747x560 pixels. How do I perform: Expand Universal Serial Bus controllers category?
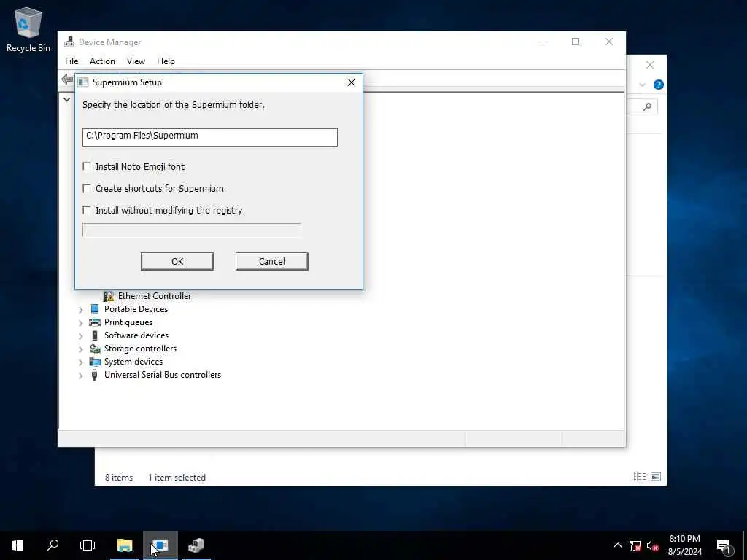point(80,376)
